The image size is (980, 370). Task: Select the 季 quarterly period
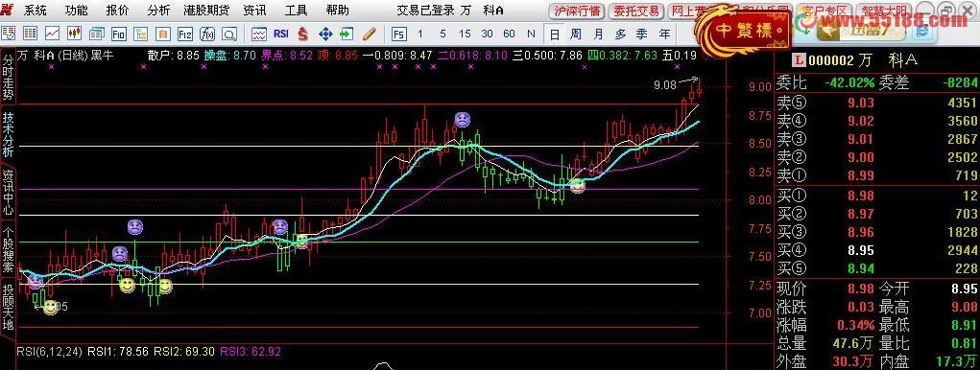[642, 34]
